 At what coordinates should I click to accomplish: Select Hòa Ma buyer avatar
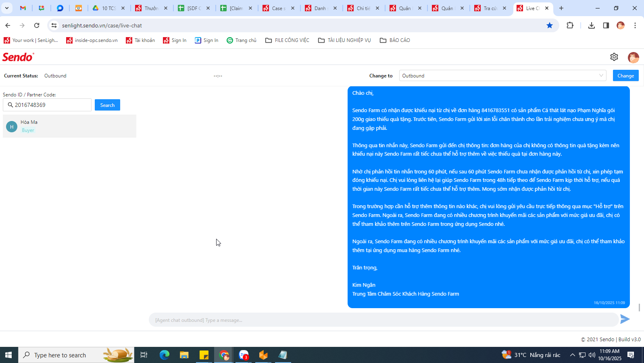[x=12, y=127]
